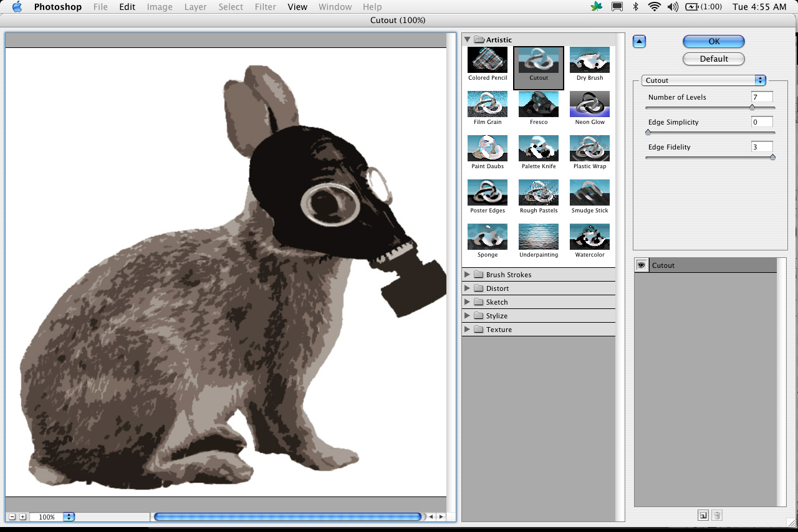Zoom in with the plus button
Screen dimensions: 798x532
pyautogui.click(x=23, y=517)
